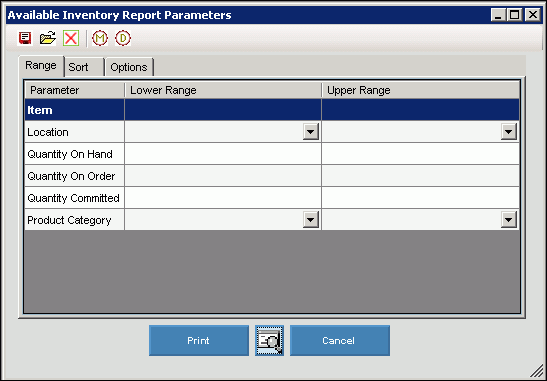Click Item upper range field
The width and height of the screenshot is (547, 381).
[420, 110]
